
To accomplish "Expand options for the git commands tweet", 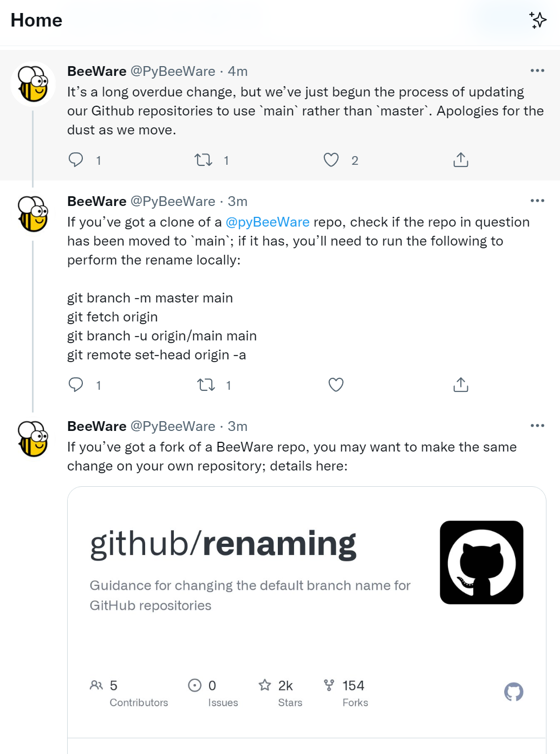I will coord(538,201).
